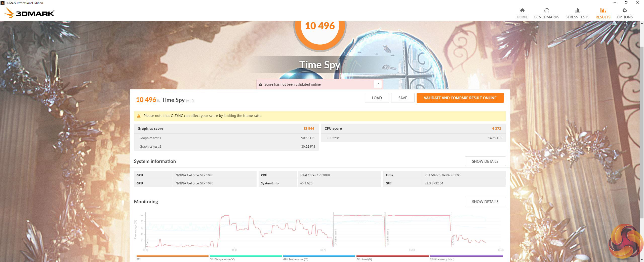The height and width of the screenshot is (262, 644).
Task: Click the Demo marker in monitoring chart
Action: point(147,242)
